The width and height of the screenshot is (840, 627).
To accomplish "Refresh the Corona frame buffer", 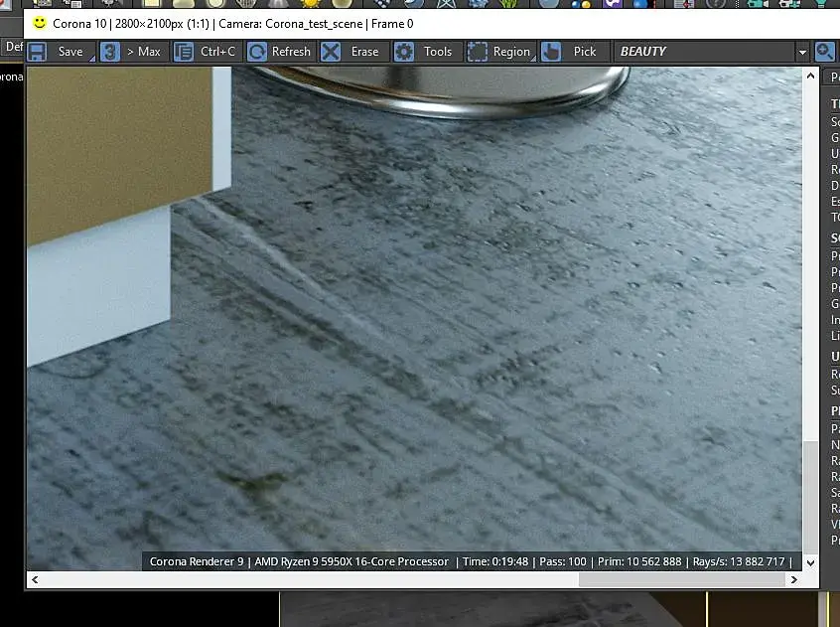I will [x=281, y=52].
